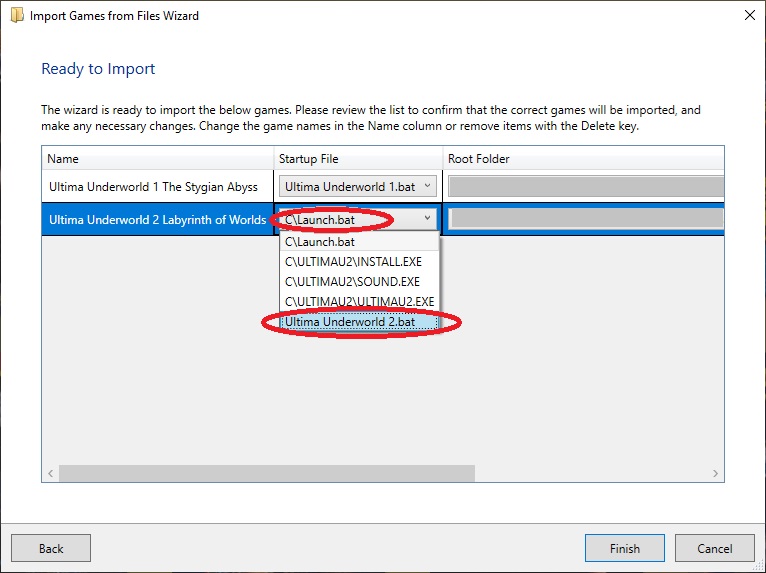Viewport: 766px width, 573px height.
Task: Click the horizontal scrollbar thumb
Action: [267, 473]
